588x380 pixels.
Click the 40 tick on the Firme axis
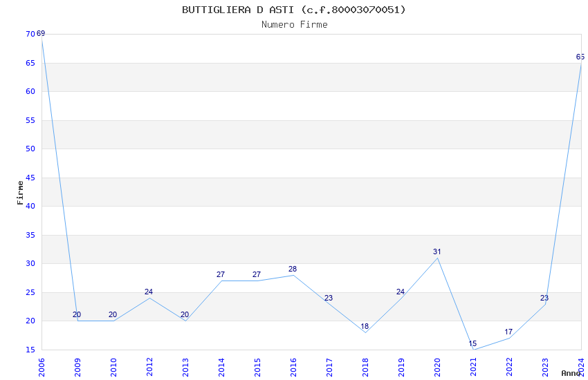pos(30,206)
